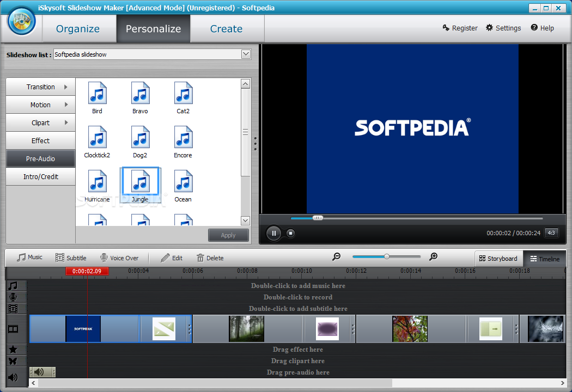572x392 pixels.
Task: Open the Slideshow list dropdown
Action: coord(246,54)
